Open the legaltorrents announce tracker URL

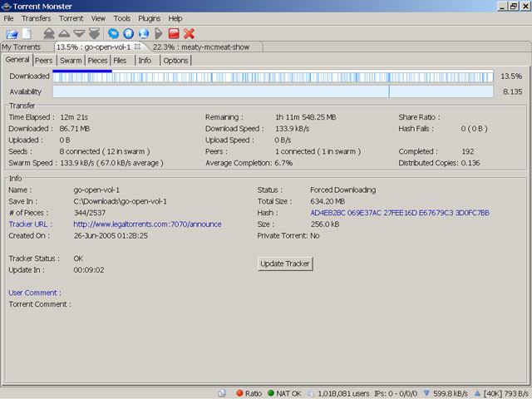147,224
